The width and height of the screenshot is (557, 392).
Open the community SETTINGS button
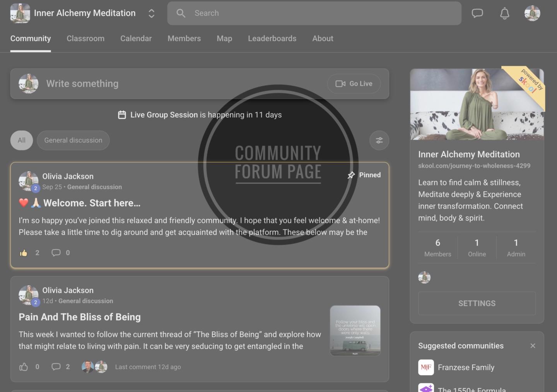477,303
